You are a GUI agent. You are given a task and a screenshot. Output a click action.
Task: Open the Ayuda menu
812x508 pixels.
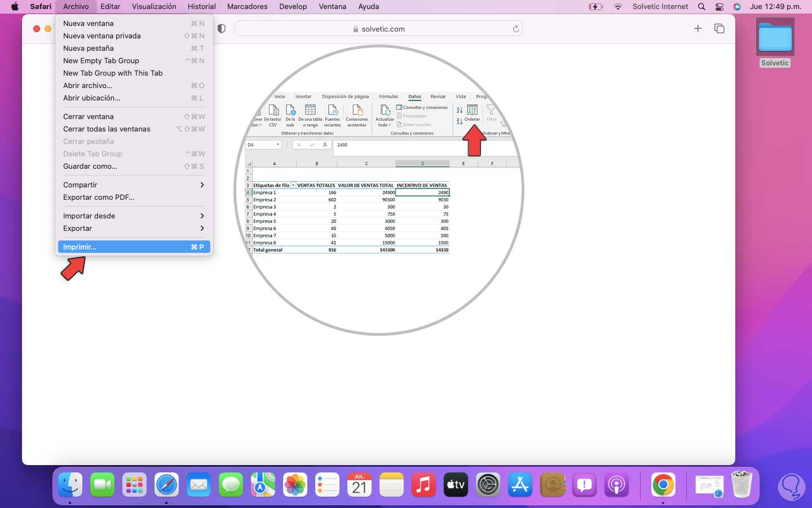(x=369, y=7)
